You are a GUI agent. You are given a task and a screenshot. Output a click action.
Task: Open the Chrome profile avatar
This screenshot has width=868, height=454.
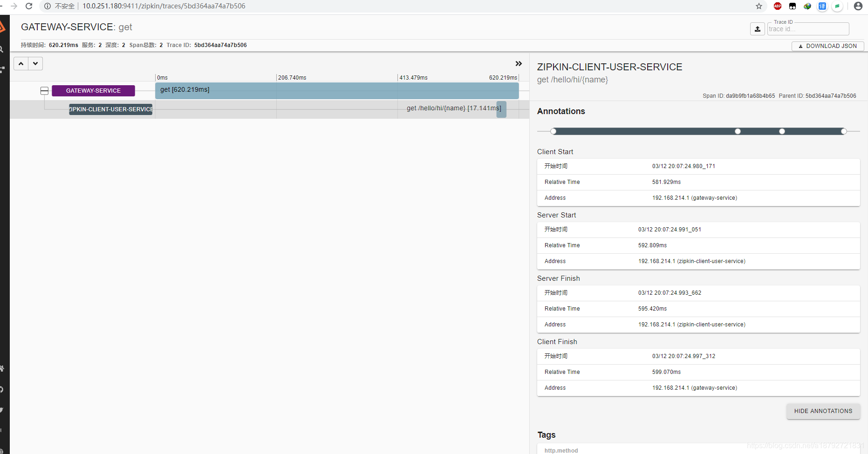tap(858, 6)
